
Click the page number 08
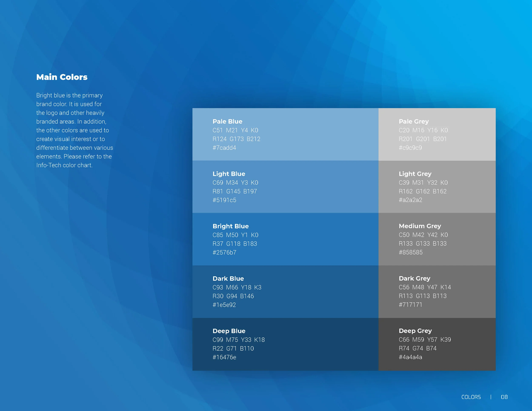pyautogui.click(x=504, y=397)
